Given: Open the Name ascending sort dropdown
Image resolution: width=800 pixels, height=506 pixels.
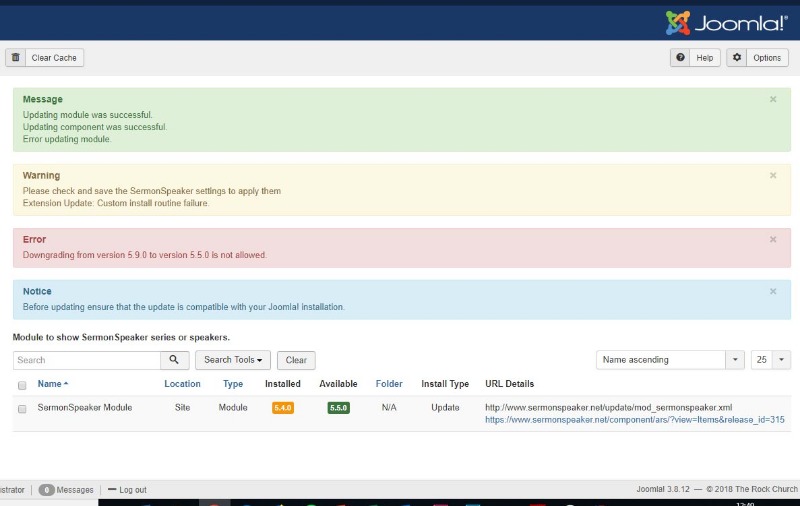Looking at the screenshot, I should 670,360.
